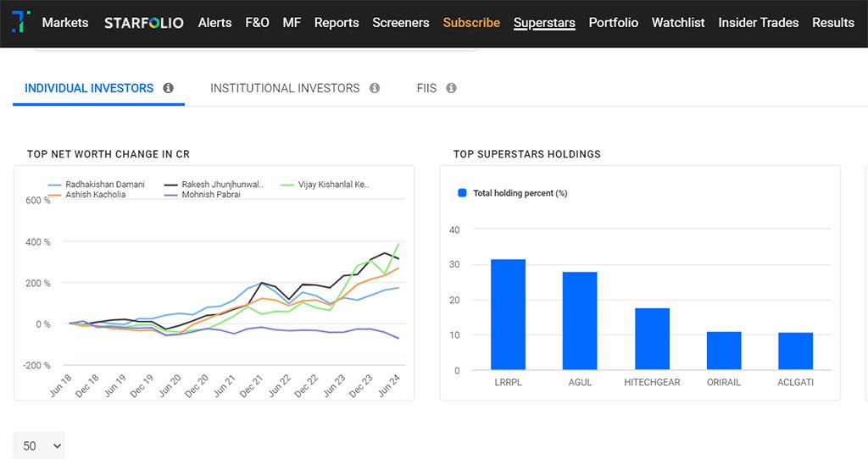This screenshot has height=459, width=868.
Task: Click the HITECHGEAR axis label
Action: click(652, 382)
